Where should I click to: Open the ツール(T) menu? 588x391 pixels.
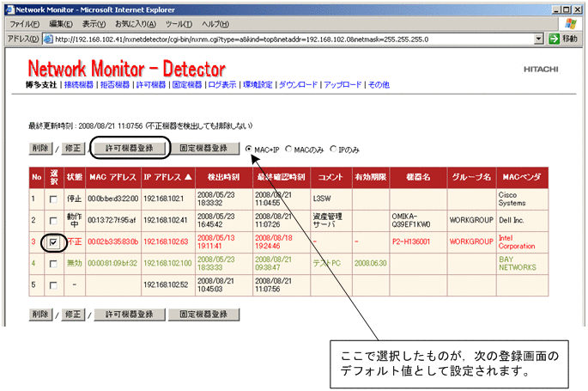179,24
